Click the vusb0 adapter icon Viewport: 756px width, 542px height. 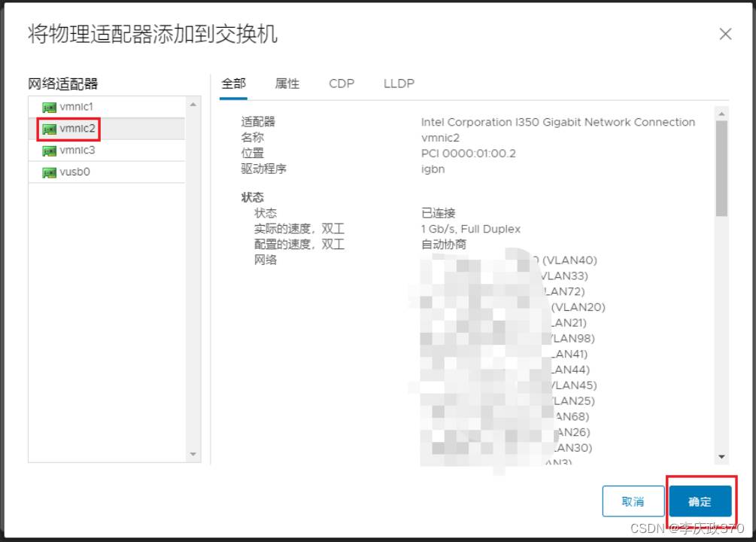(50, 172)
